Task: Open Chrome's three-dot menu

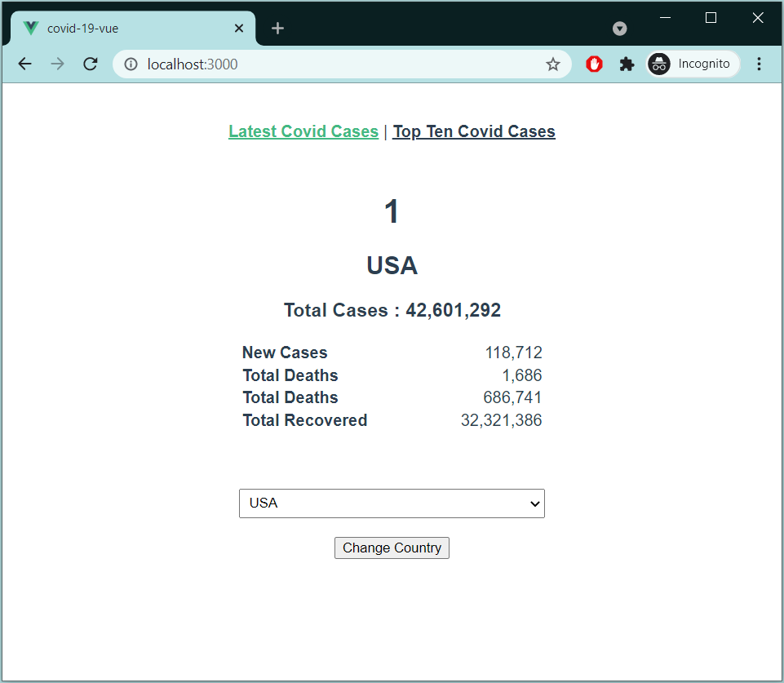Action: click(760, 64)
